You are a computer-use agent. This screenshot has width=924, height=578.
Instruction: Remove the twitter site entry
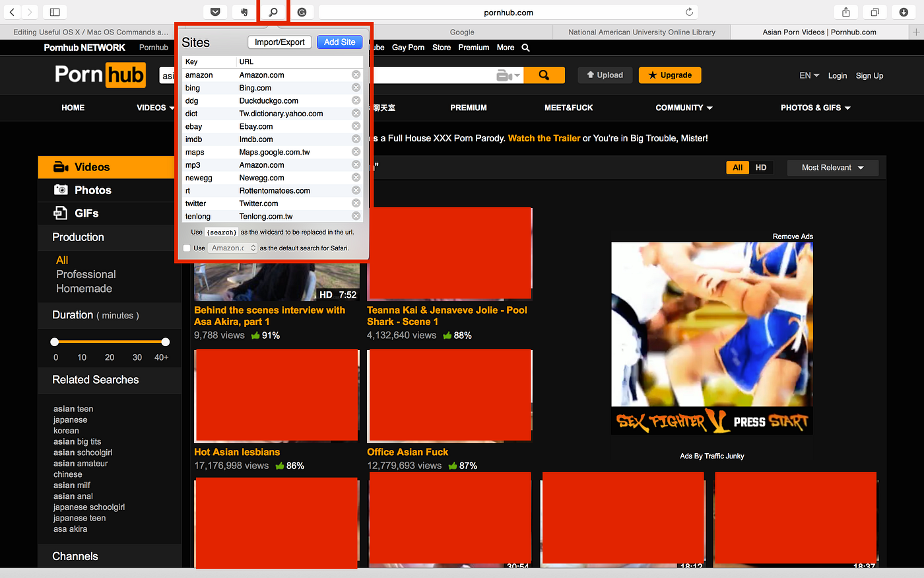356,203
